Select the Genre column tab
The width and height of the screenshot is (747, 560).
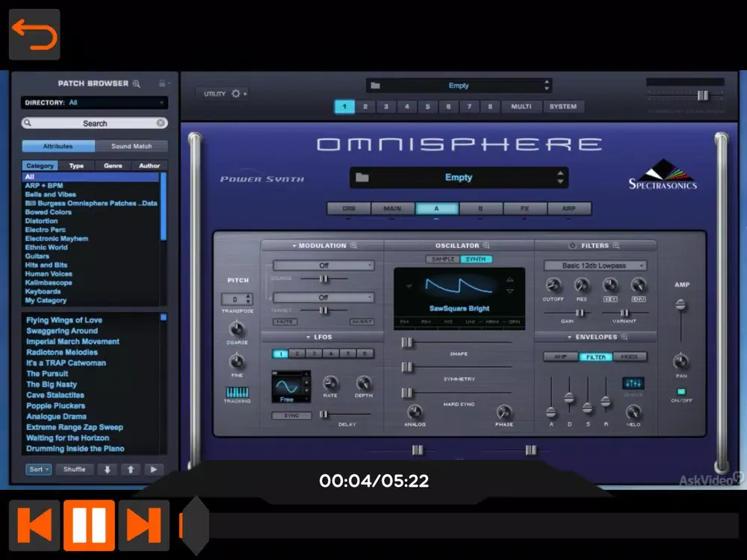[113, 166]
